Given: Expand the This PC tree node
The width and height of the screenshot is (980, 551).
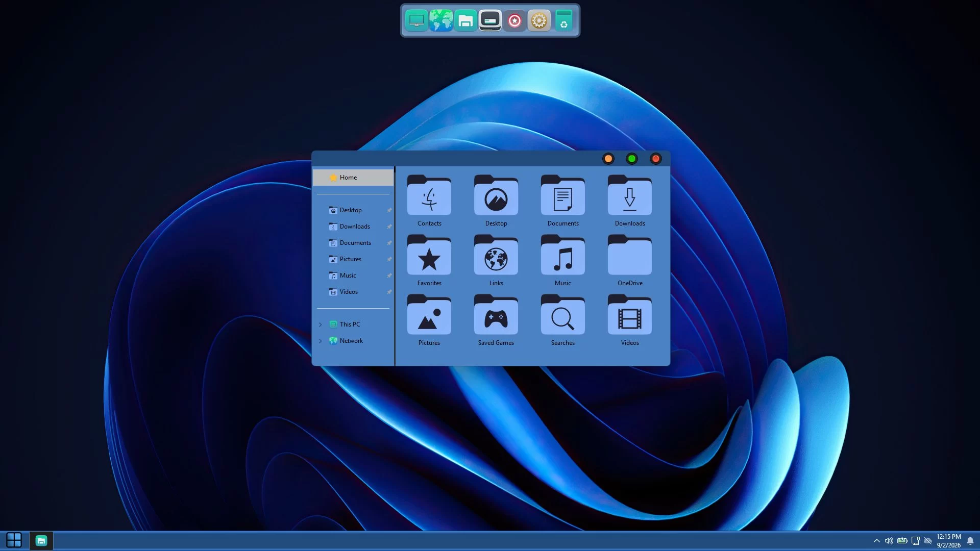Looking at the screenshot, I should pos(321,324).
